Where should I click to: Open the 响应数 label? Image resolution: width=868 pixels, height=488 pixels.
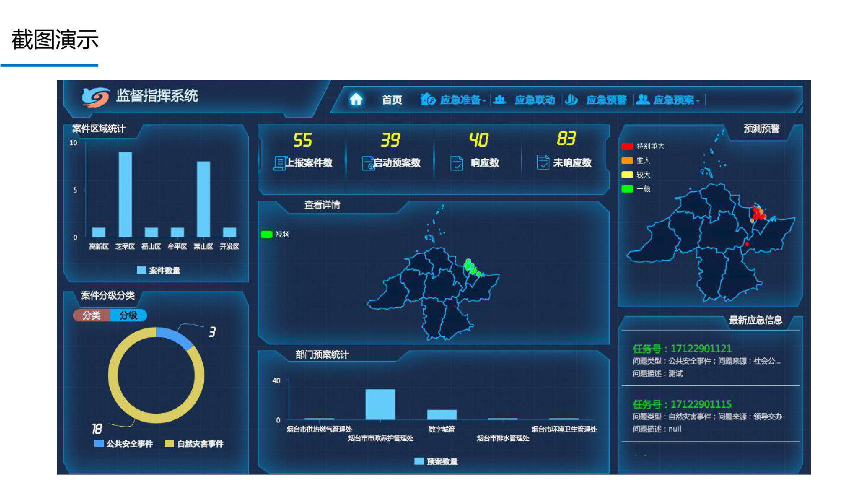tap(485, 163)
